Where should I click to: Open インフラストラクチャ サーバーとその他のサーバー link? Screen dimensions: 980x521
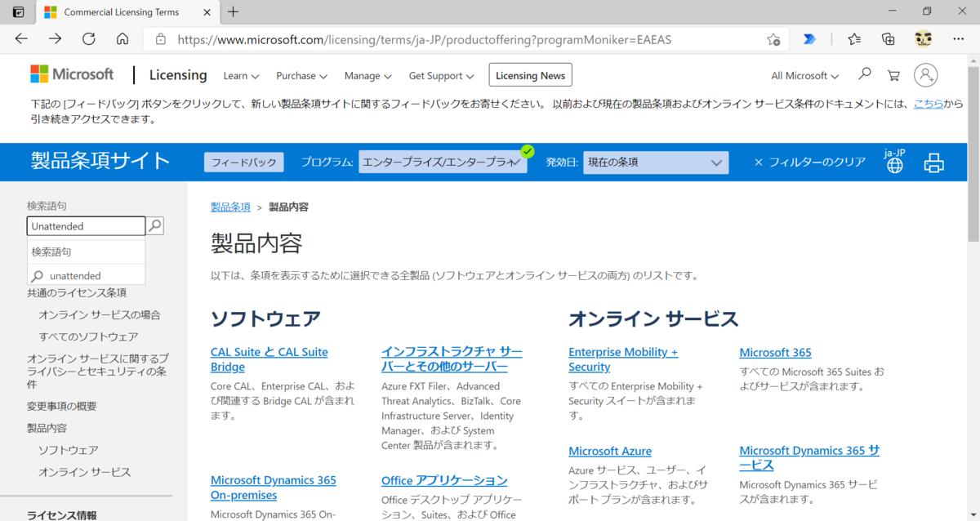coord(452,359)
